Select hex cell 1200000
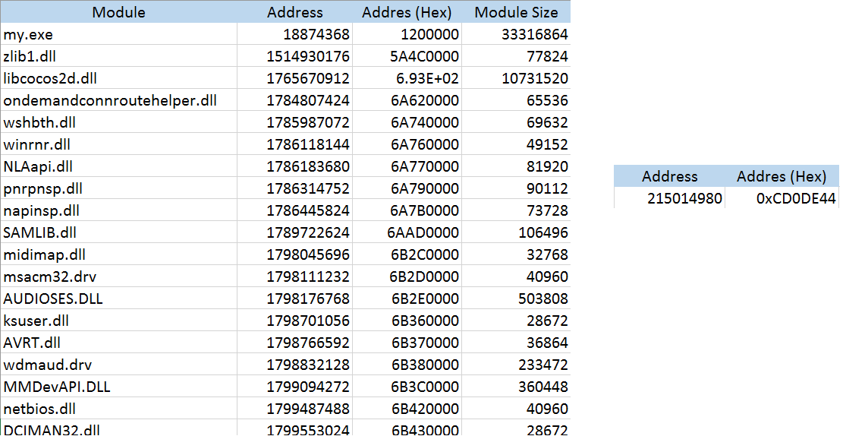This screenshot has width=868, height=436. click(407, 33)
